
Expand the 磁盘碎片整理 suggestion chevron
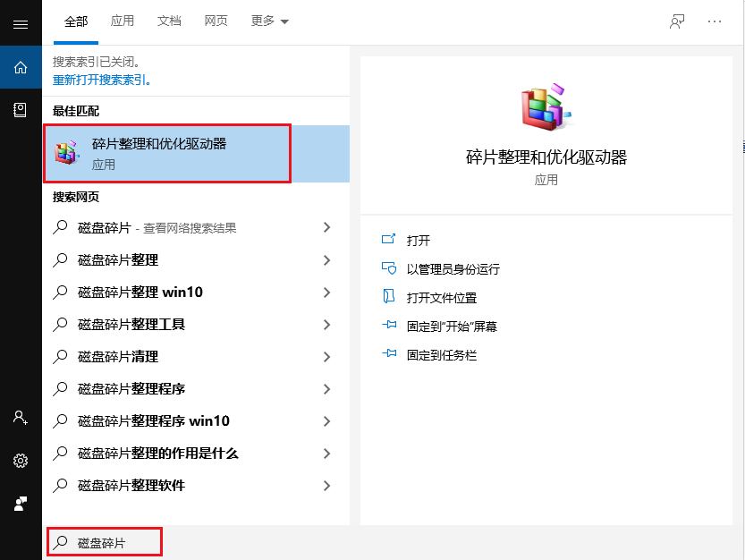(326, 260)
